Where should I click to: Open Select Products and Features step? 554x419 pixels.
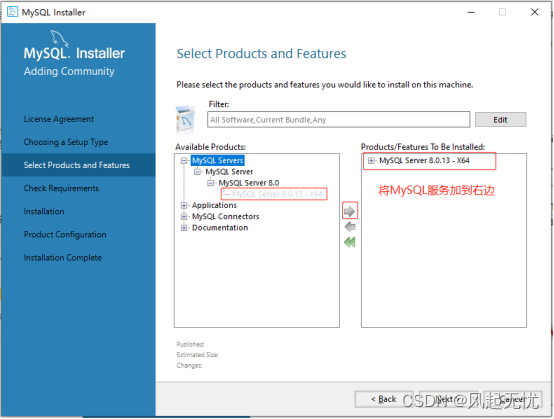pos(78,165)
